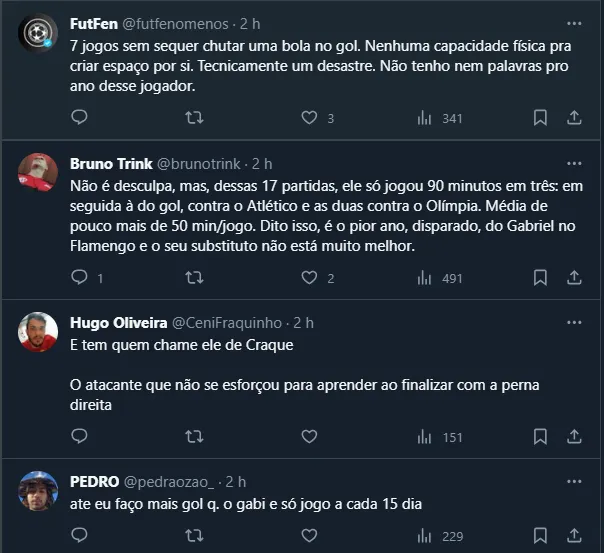Share Bruno Trink's tweet
The image size is (604, 553).
(x=574, y=277)
